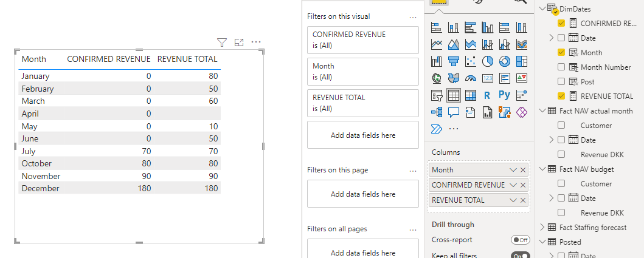Check Revenue DKK under Fact NAV budget
Image resolution: width=644 pixels, height=258 pixels.
click(561, 212)
